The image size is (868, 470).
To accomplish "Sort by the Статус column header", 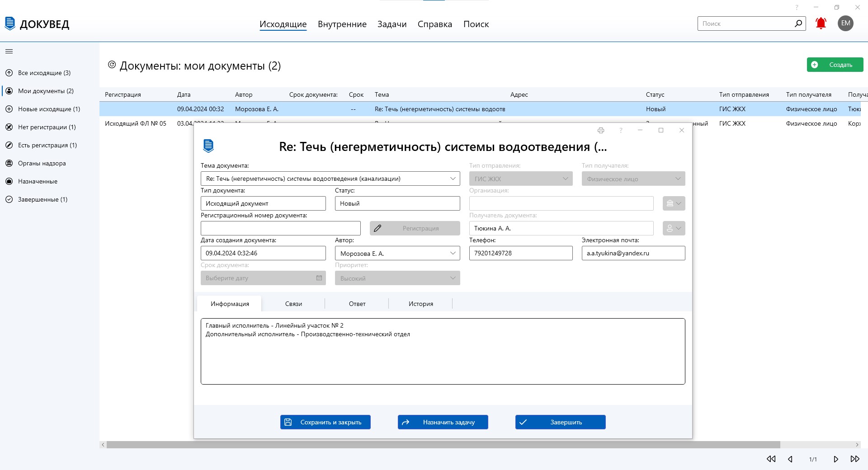I will click(x=655, y=94).
